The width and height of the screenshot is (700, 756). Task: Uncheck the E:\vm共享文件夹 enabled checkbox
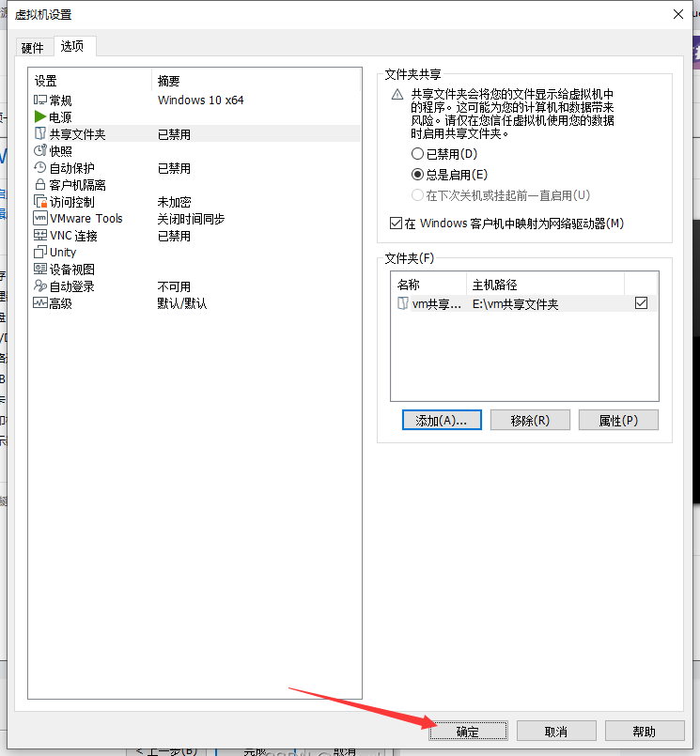point(641,303)
